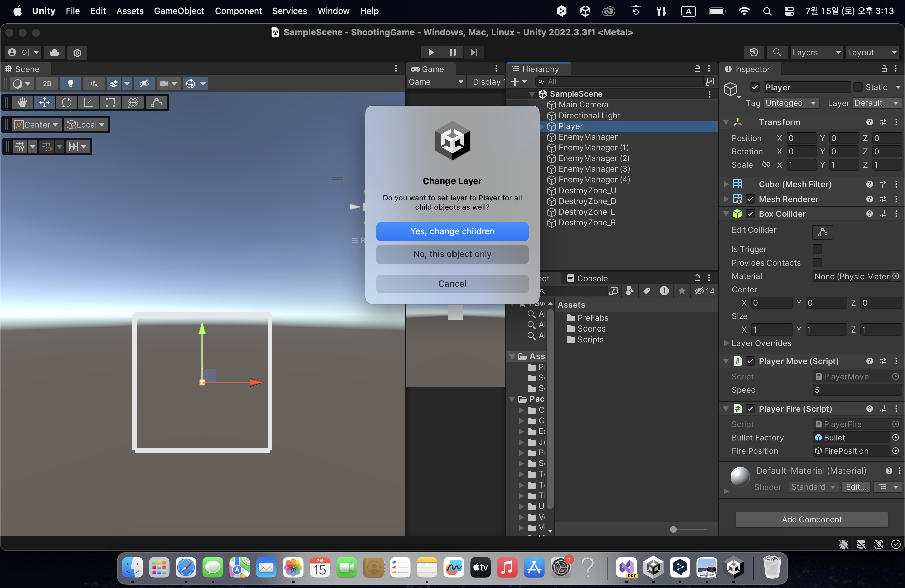Toggle the Static checkbox
The width and height of the screenshot is (905, 588).
click(x=858, y=87)
